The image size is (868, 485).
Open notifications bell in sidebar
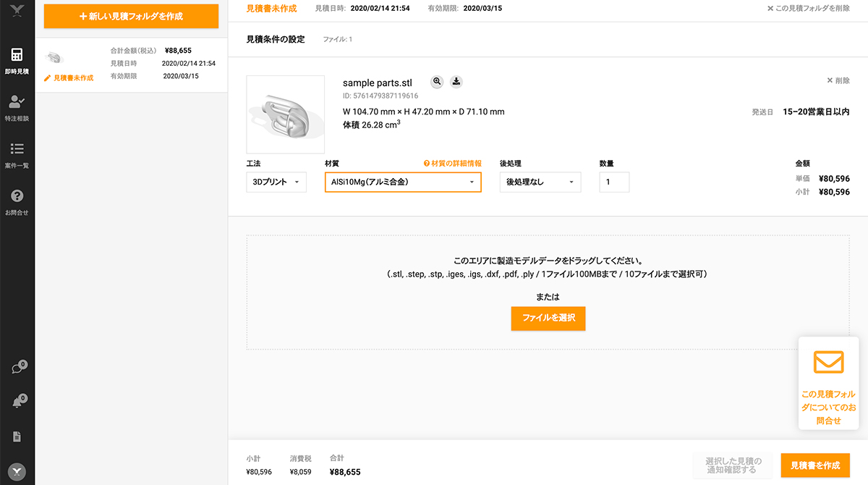[x=17, y=402]
